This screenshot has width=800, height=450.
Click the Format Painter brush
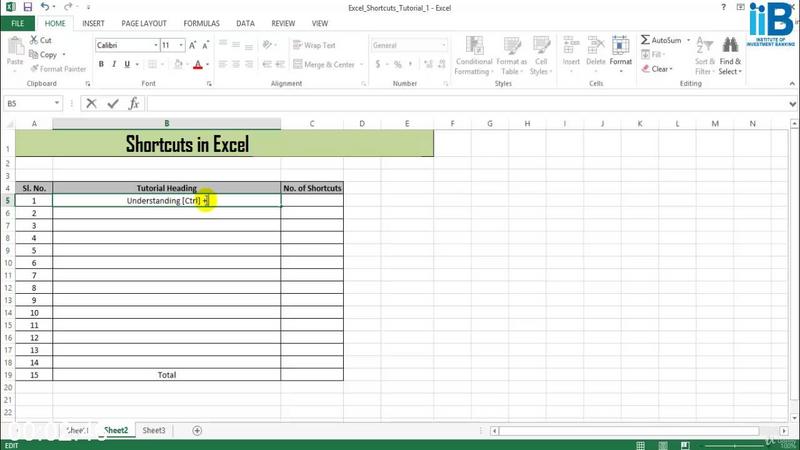click(x=35, y=68)
